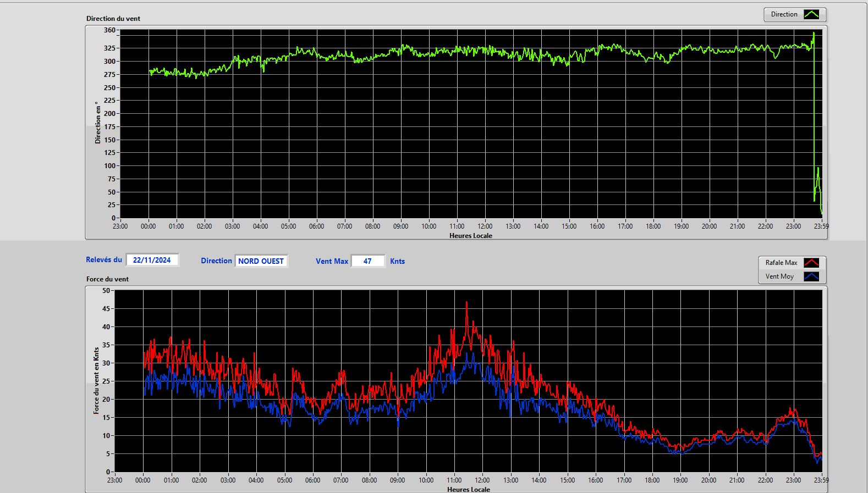Click the Relevés du date field 22/11/2024
Screen dimensions: 868x493
tap(152, 260)
